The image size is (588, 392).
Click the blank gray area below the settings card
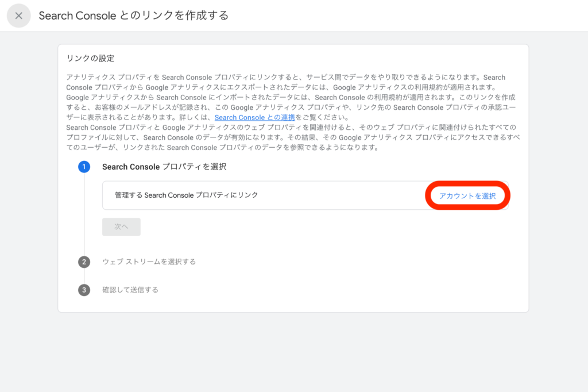point(293,352)
